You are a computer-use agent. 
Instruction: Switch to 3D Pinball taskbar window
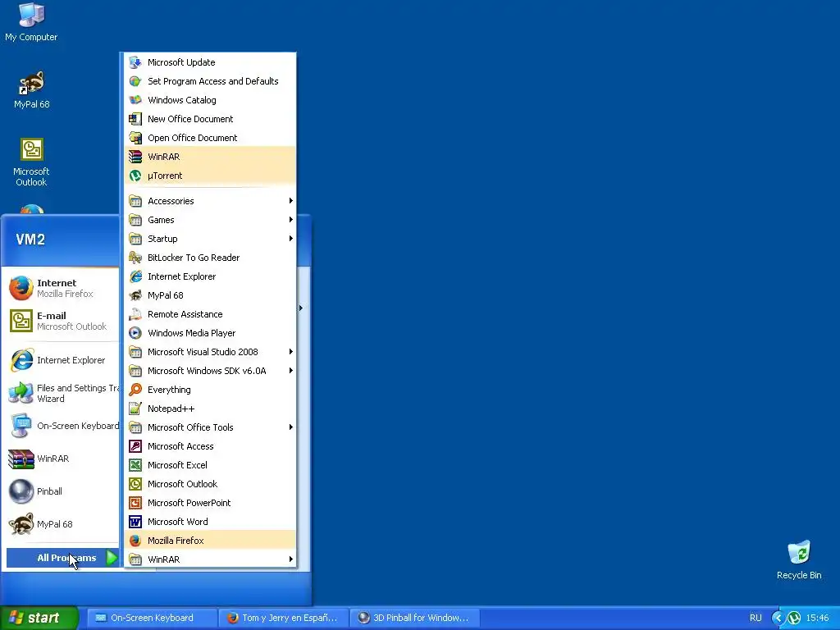pos(415,618)
